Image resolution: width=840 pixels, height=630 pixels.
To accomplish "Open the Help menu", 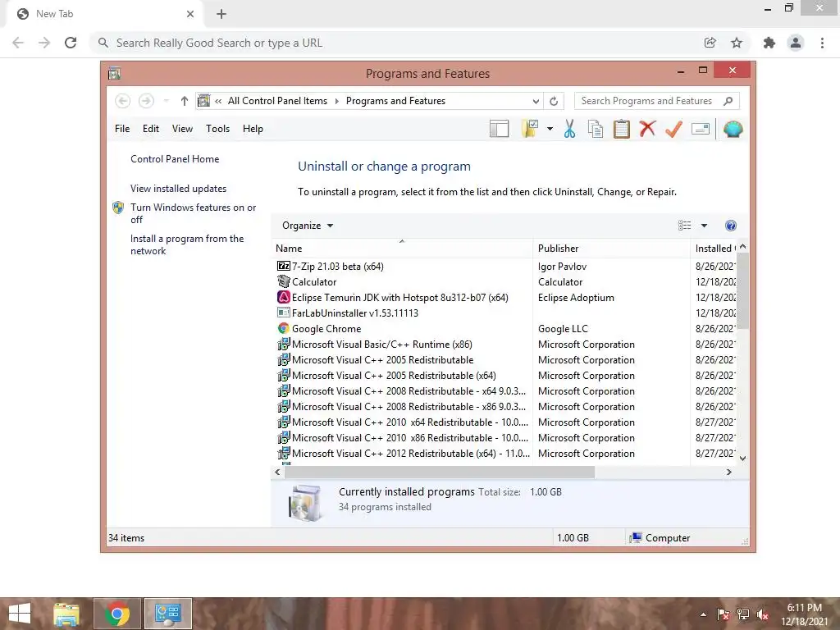I will pos(253,129).
